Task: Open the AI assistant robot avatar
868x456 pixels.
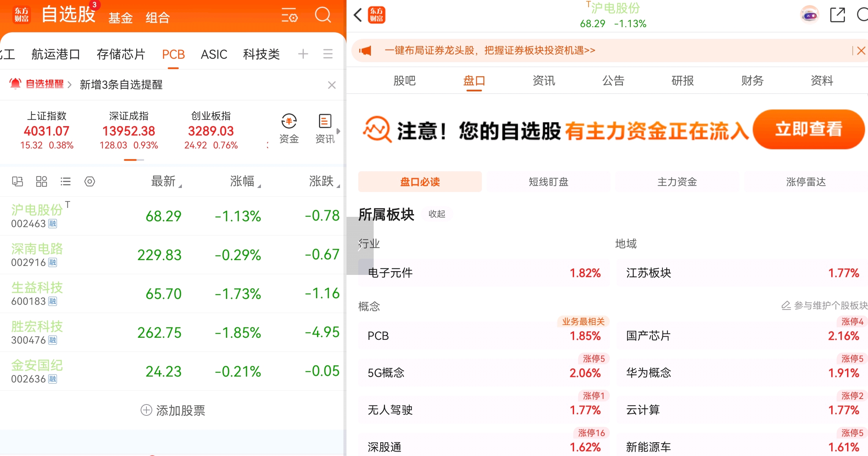Action: click(x=810, y=15)
